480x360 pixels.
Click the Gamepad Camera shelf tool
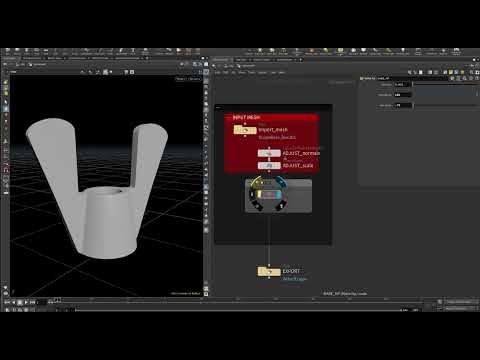coord(456,52)
